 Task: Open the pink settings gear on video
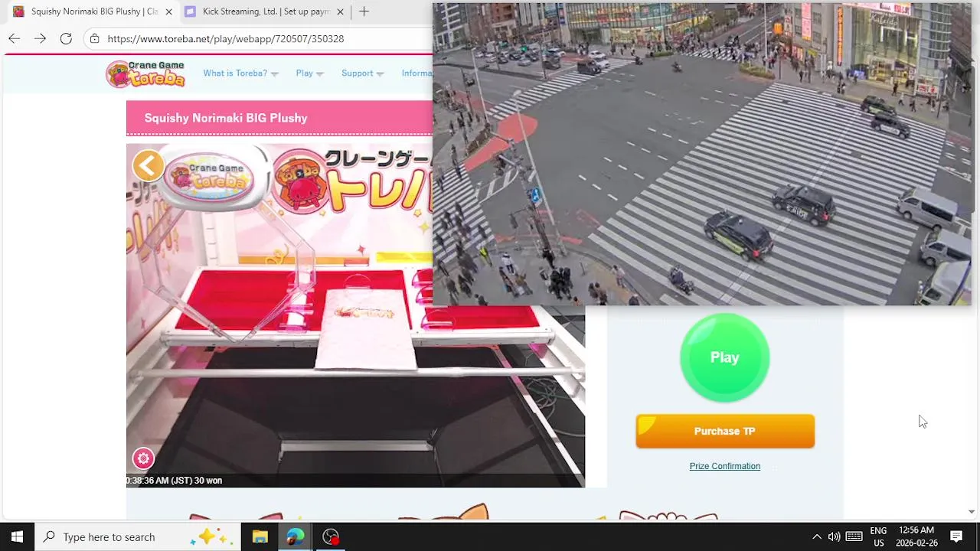pyautogui.click(x=143, y=458)
